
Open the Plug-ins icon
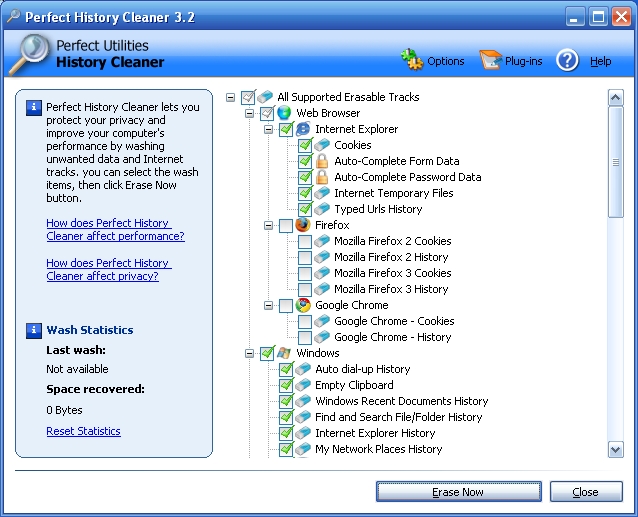[x=490, y=60]
